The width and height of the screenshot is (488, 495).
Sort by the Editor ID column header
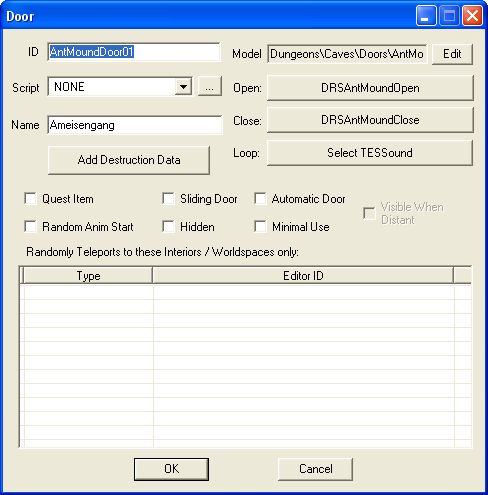[303, 276]
